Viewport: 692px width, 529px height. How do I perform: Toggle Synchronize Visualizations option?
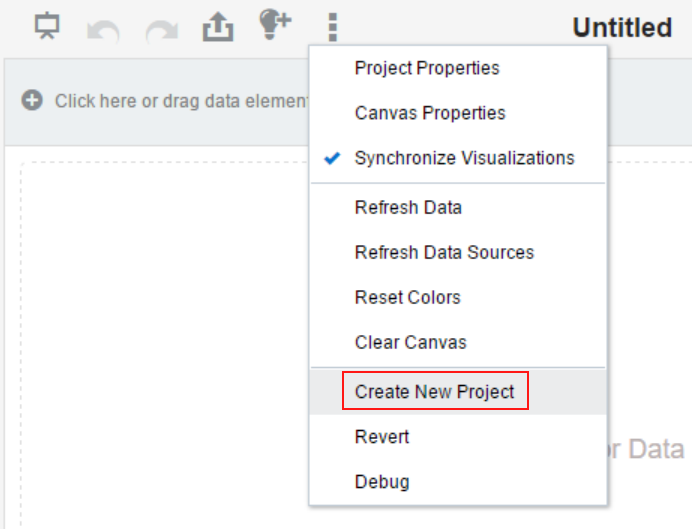(458, 158)
